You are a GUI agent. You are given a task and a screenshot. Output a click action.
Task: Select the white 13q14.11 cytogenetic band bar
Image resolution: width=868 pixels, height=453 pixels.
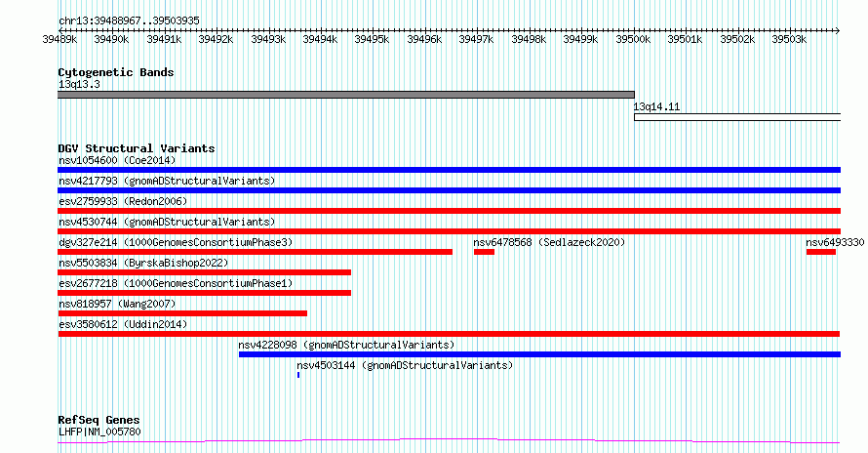click(x=737, y=117)
